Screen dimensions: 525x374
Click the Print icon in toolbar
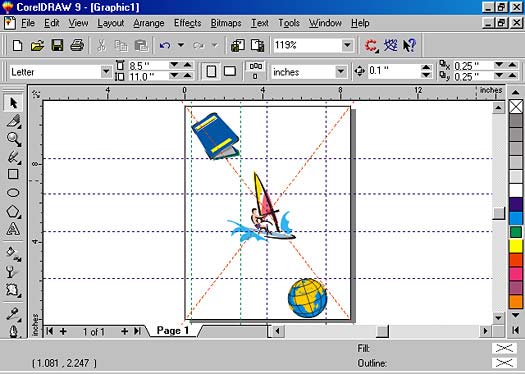[x=77, y=45]
